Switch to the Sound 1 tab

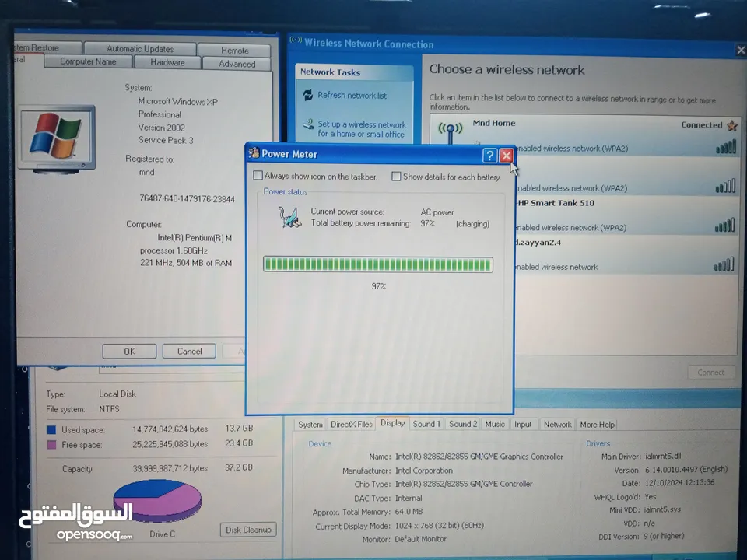click(426, 424)
